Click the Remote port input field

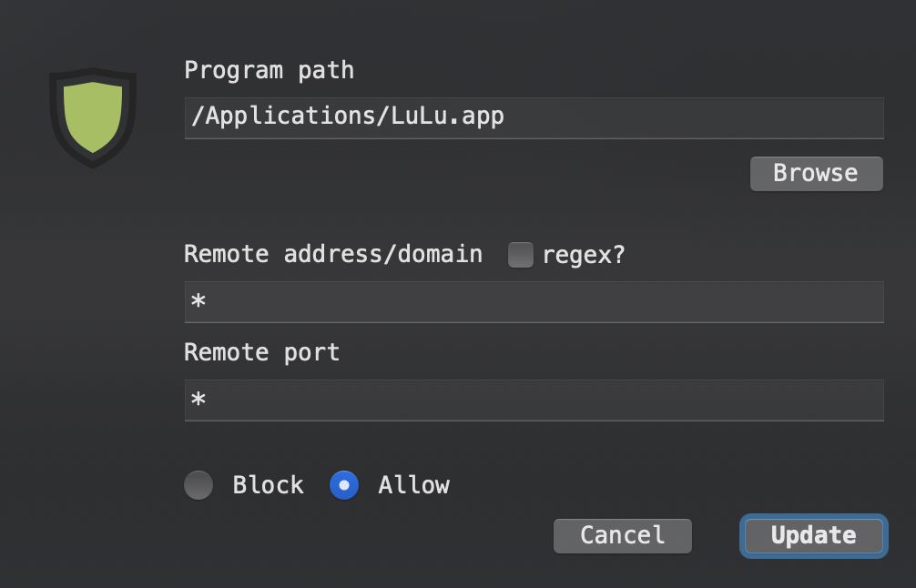534,400
